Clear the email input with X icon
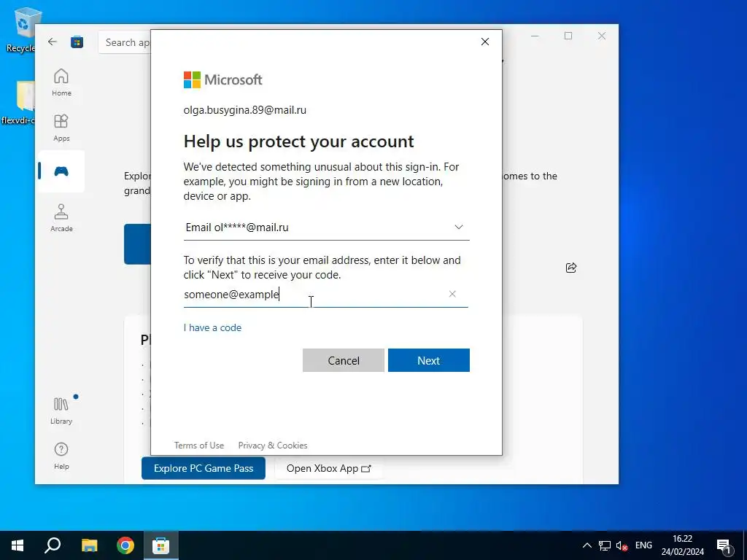The image size is (747, 560). [x=452, y=294]
